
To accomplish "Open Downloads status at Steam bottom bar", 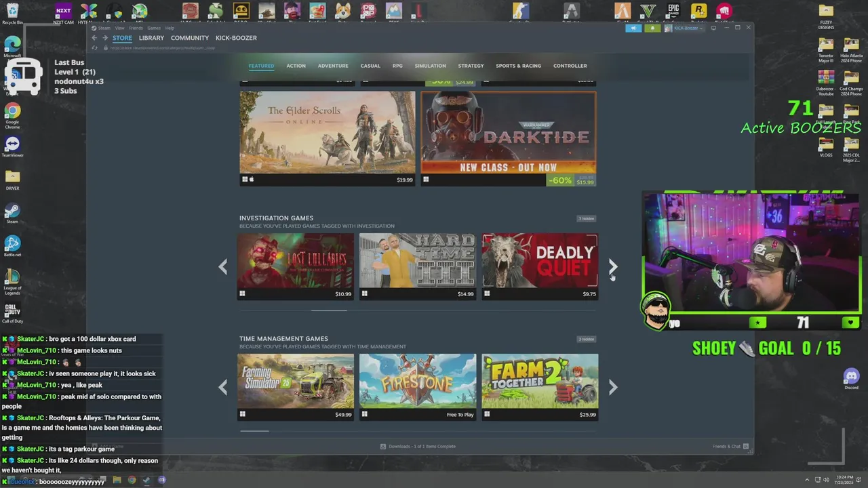I will (417, 447).
